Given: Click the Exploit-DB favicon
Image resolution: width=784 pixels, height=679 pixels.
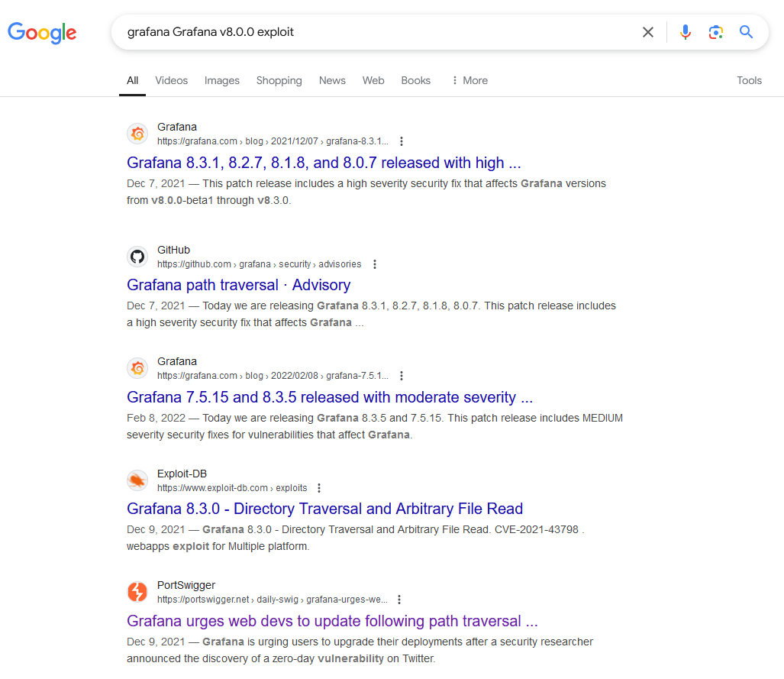Looking at the screenshot, I should 137,480.
